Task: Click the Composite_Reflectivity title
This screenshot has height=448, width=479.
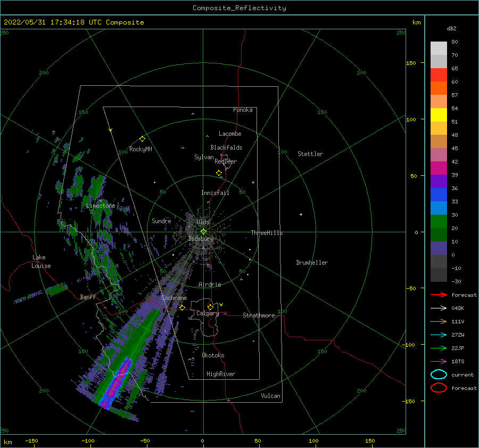Action: pyautogui.click(x=239, y=8)
